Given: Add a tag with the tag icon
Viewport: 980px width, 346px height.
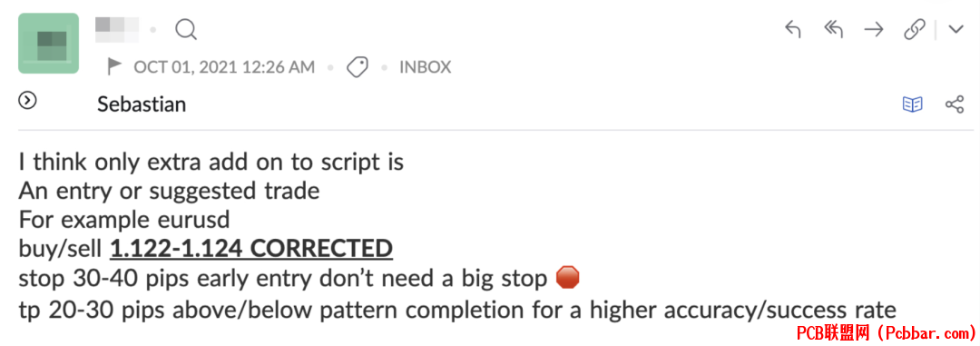Looking at the screenshot, I should pos(357,66).
